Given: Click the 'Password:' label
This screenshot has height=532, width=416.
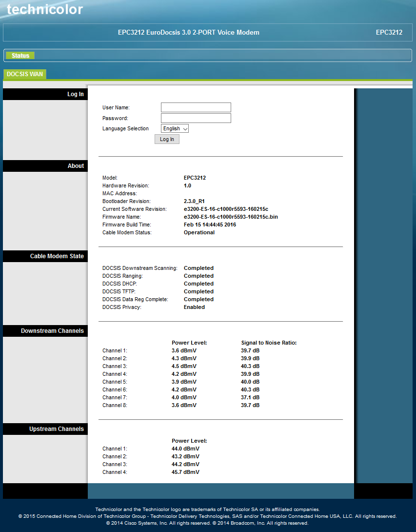Looking at the screenshot, I should pos(115,119).
